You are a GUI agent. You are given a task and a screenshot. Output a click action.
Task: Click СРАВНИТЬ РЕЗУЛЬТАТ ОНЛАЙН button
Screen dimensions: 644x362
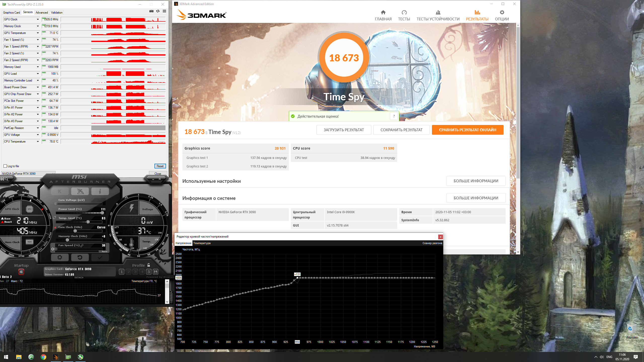coord(467,130)
